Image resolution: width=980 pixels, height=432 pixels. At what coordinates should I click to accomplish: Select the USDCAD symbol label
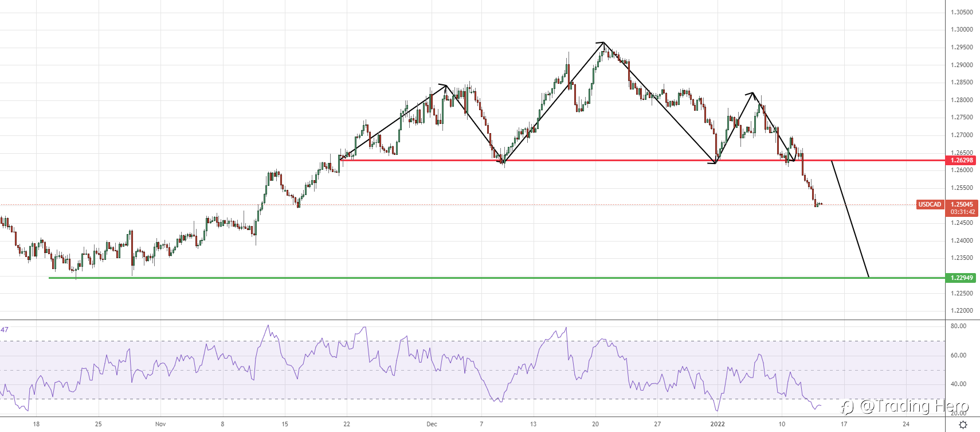click(930, 204)
